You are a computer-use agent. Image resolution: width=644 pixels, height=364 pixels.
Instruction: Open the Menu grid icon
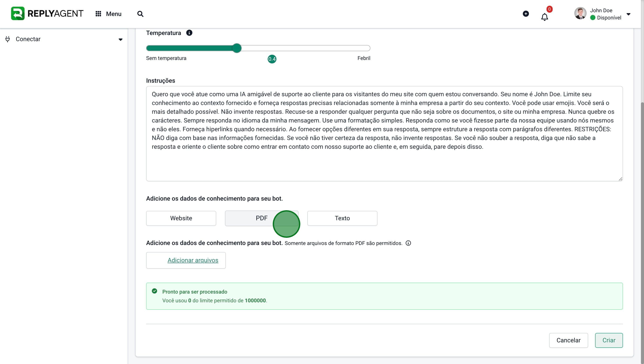pyautogui.click(x=98, y=14)
